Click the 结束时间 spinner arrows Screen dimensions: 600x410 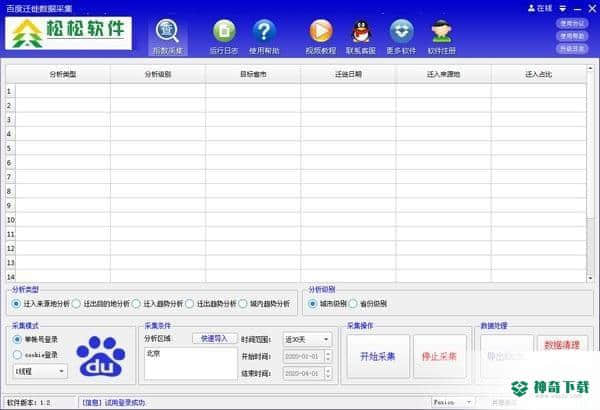pos(328,373)
